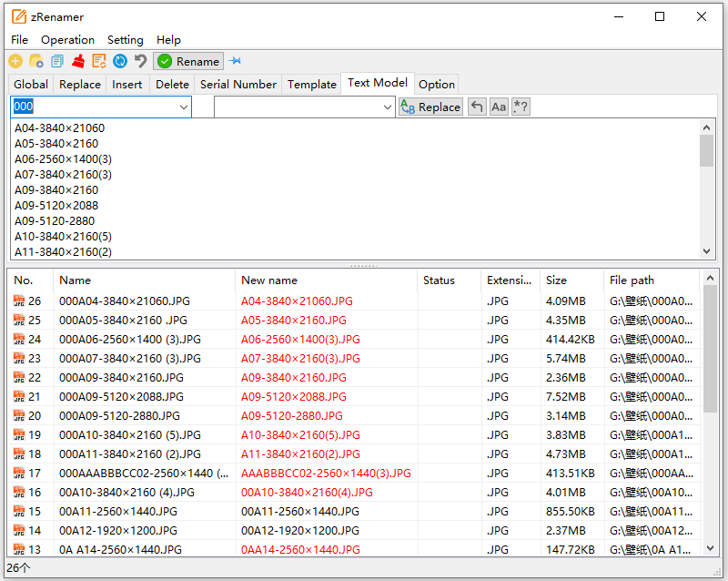Click the red broom clear icon

[78, 61]
